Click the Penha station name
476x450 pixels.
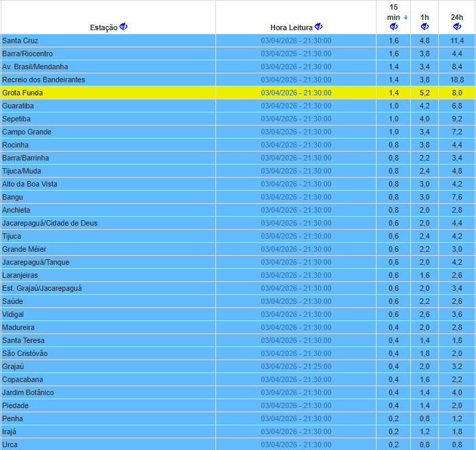(12, 419)
